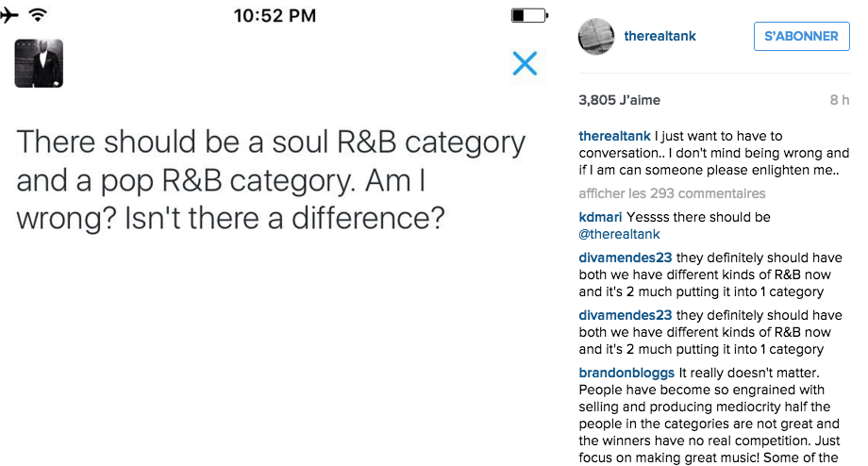Open the tweet author's profile thumbnail

(x=39, y=63)
